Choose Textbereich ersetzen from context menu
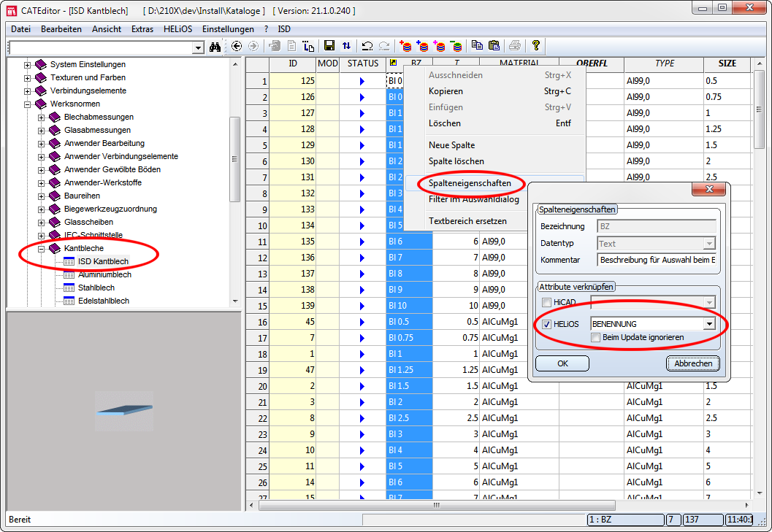 [466, 221]
